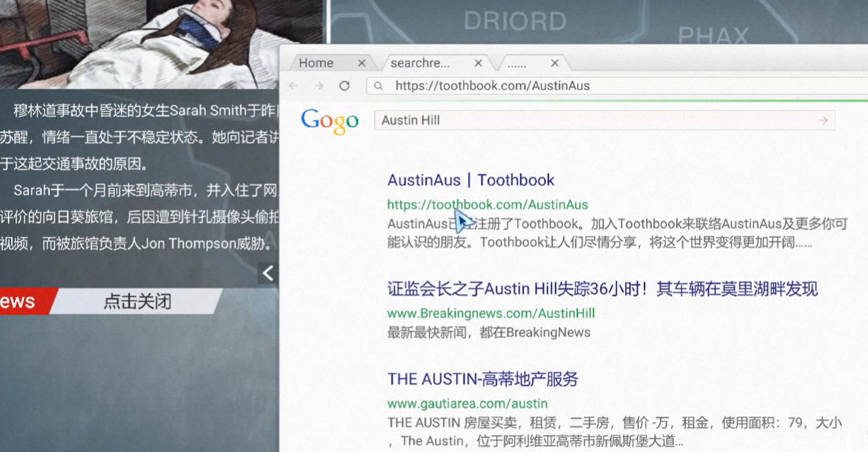Click the browser forward arrow
This screenshot has height=452, width=868.
(x=319, y=86)
